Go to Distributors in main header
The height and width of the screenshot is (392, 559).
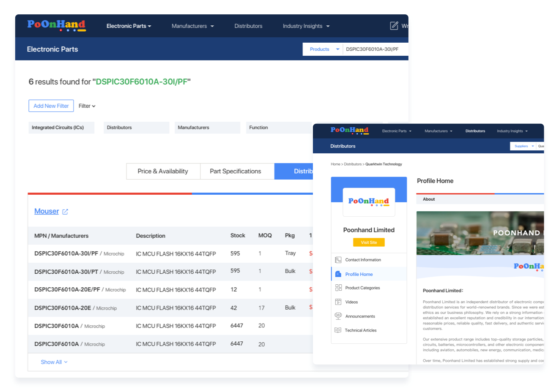248,26
